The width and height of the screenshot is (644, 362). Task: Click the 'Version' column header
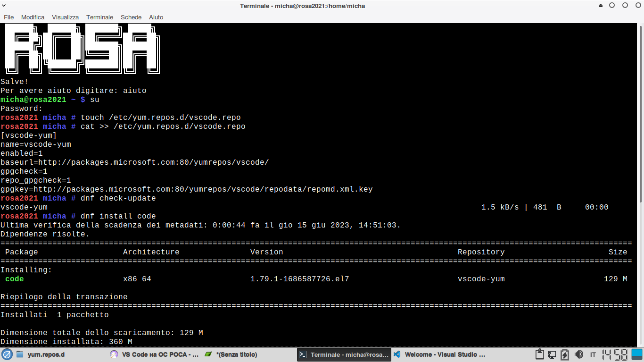267,252
